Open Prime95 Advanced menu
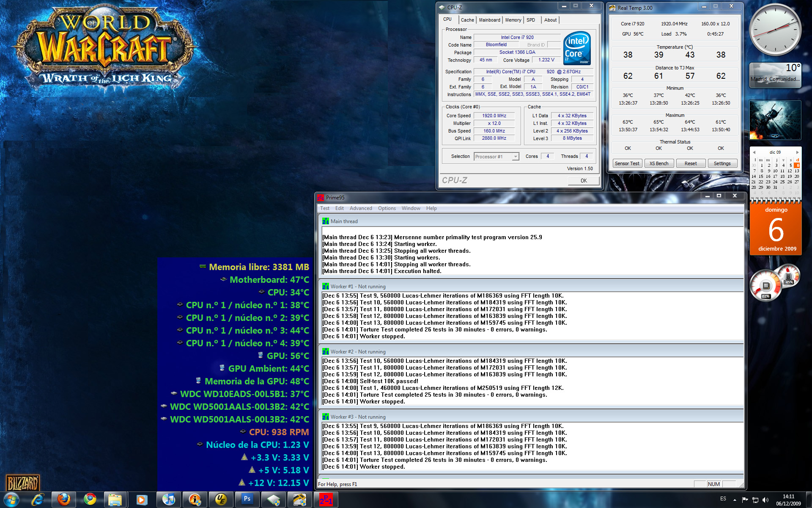 point(361,208)
